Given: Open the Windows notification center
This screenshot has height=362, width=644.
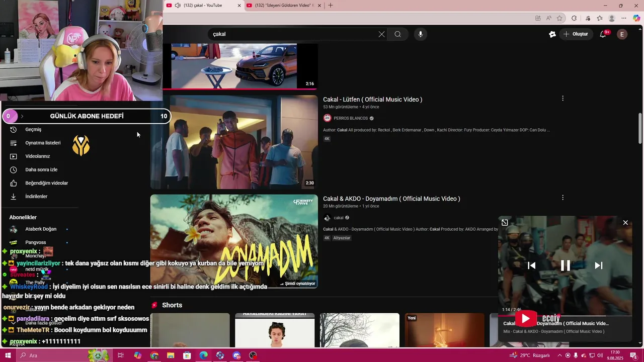Looking at the screenshot, I should [x=633, y=355].
